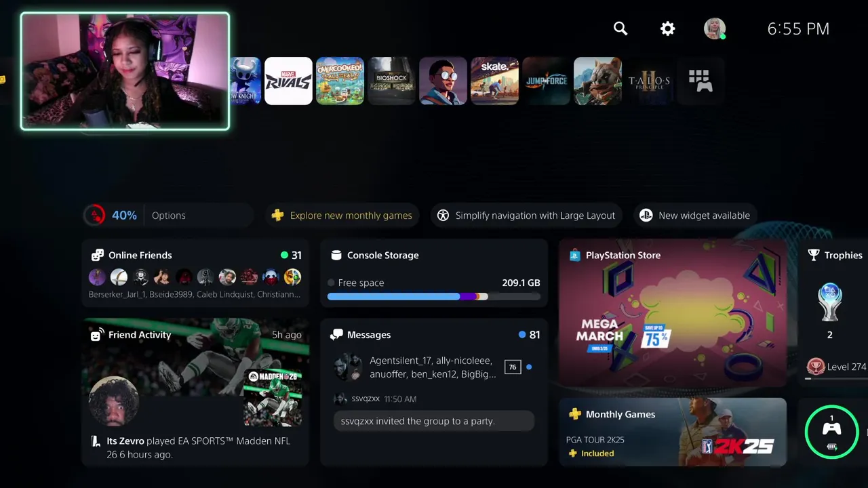Open the Madden NFL 26 cover thumbnail
868x488 pixels.
pos(273,399)
